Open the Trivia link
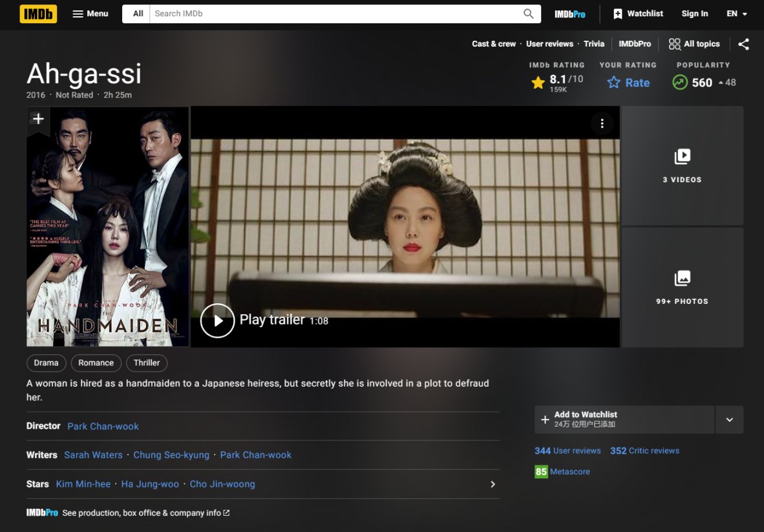The image size is (764, 532). click(594, 44)
